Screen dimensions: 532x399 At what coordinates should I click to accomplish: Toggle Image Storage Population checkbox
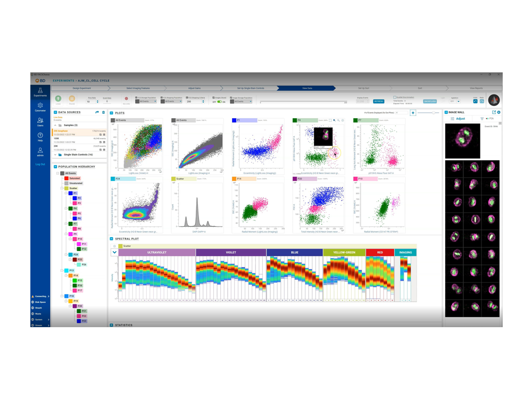(231, 98)
